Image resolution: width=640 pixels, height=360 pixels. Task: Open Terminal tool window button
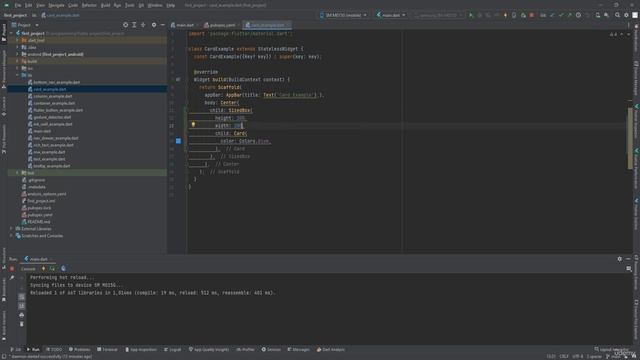tap(107, 350)
